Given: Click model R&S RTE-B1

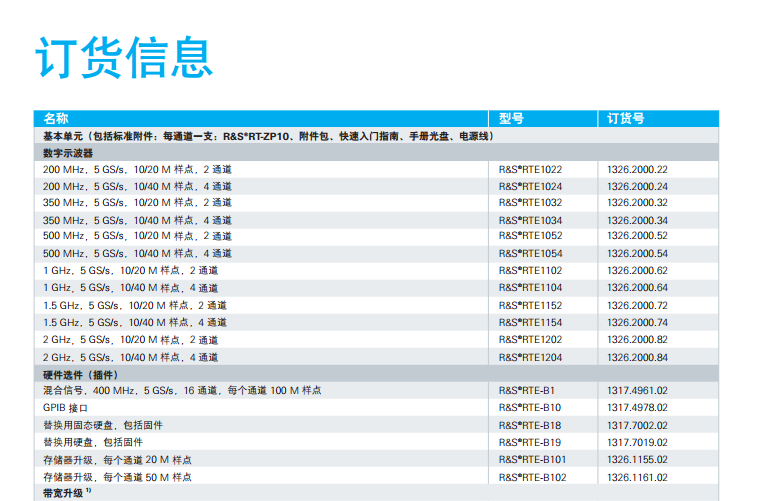Looking at the screenshot, I should pos(527,391).
